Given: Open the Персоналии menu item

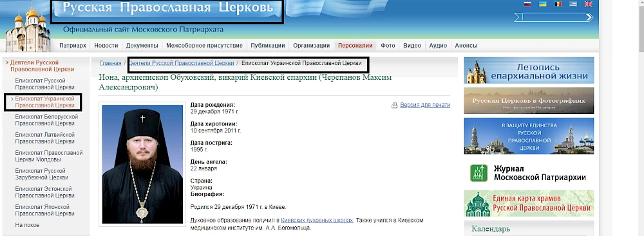Looking at the screenshot, I should pos(355,46).
